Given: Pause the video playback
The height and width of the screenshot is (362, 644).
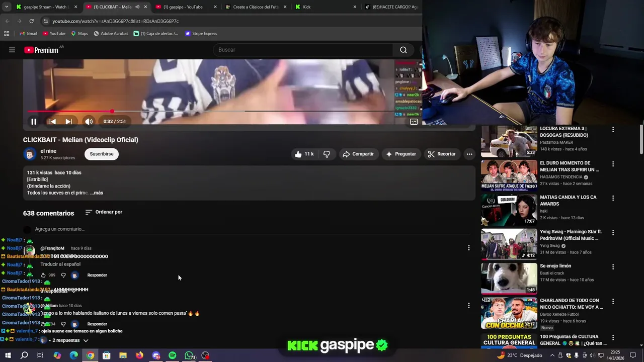Looking at the screenshot, I should click(x=34, y=121).
